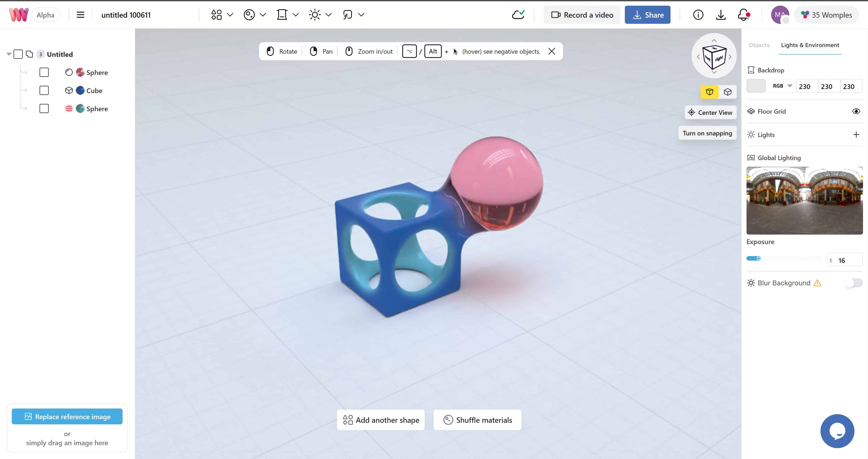The width and height of the screenshot is (868, 459).
Task: Expand the lights dropdown chevron
Action: [328, 15]
